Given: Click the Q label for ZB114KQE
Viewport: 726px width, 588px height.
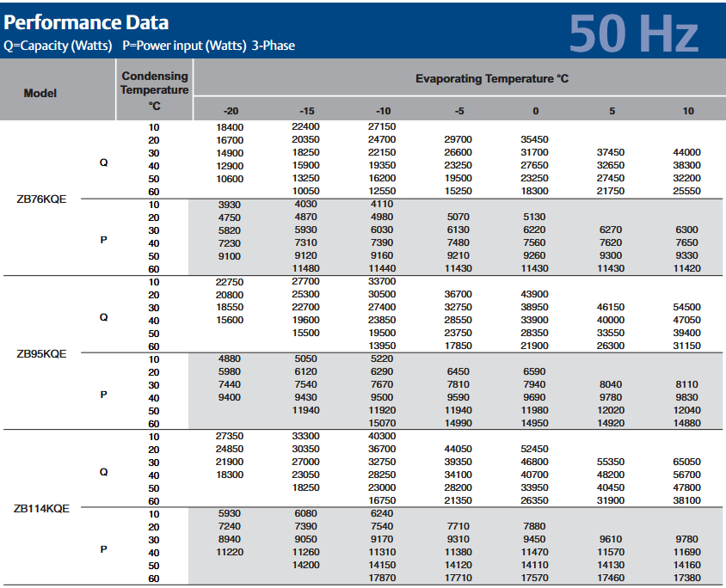Looking at the screenshot, I should [104, 472].
